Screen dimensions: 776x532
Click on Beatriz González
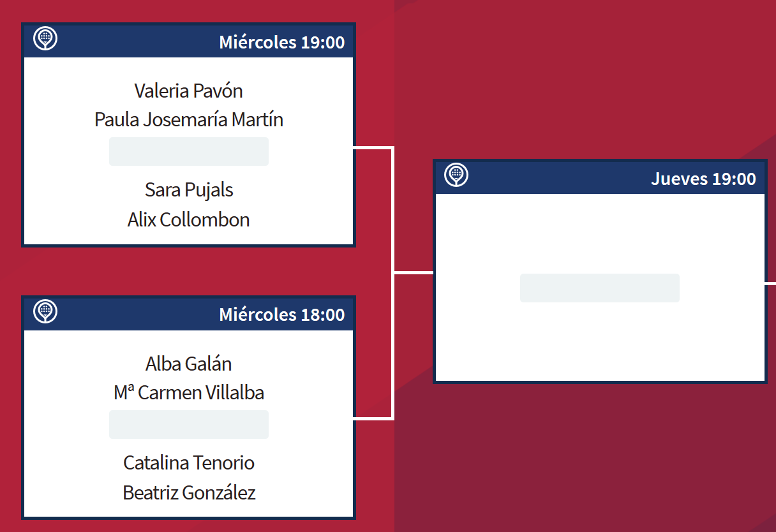189,492
